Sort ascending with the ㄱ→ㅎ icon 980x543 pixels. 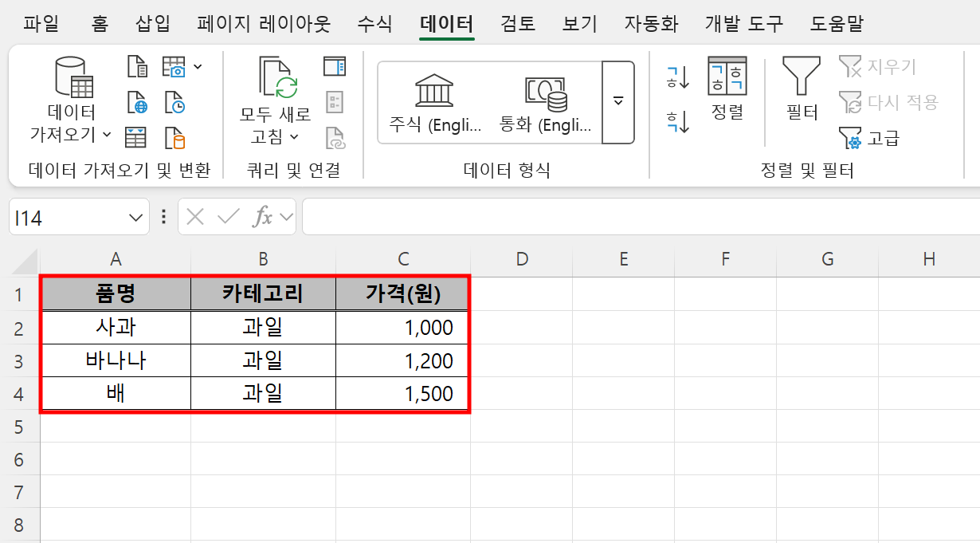[x=678, y=77]
